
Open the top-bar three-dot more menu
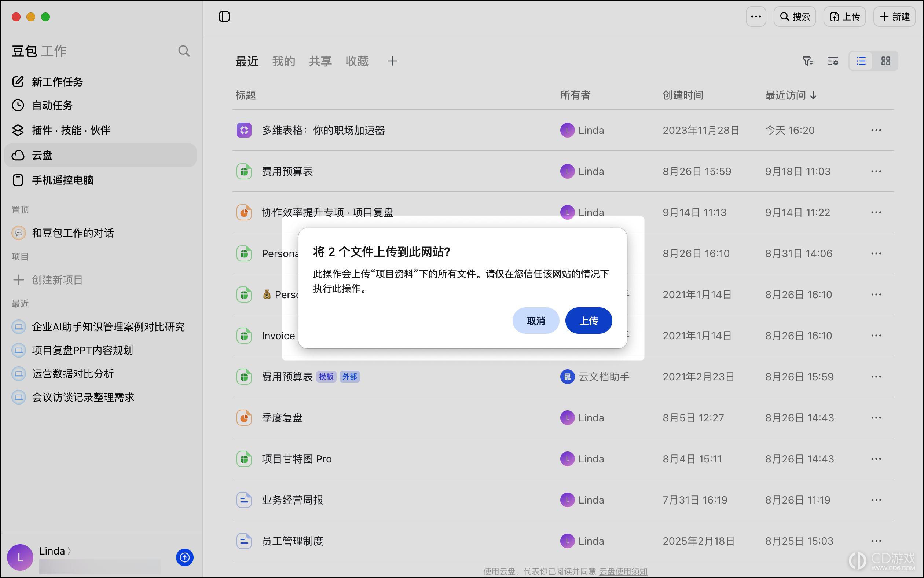755,17
